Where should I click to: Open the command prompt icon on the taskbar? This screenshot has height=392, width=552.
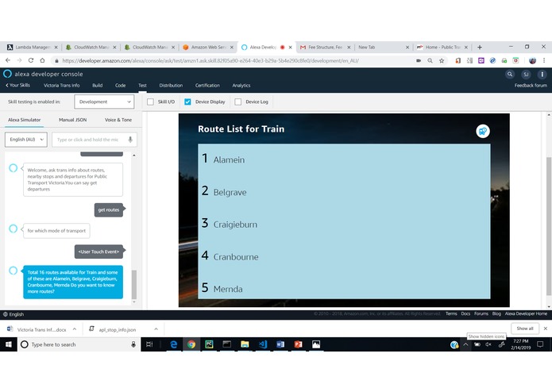(x=227, y=344)
